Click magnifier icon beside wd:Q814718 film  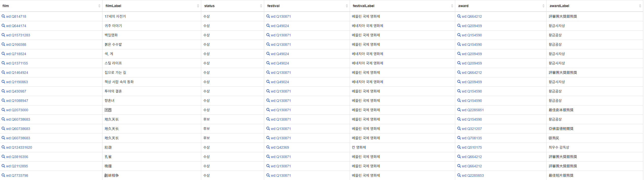pos(3,16)
